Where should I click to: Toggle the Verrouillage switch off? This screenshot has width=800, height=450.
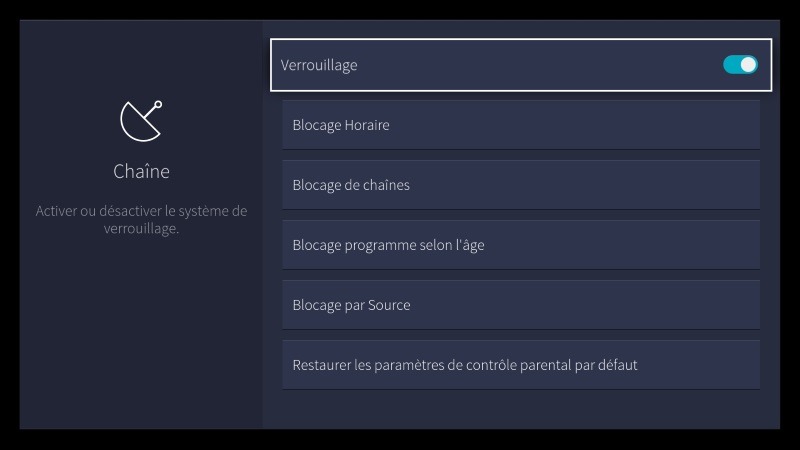740,65
